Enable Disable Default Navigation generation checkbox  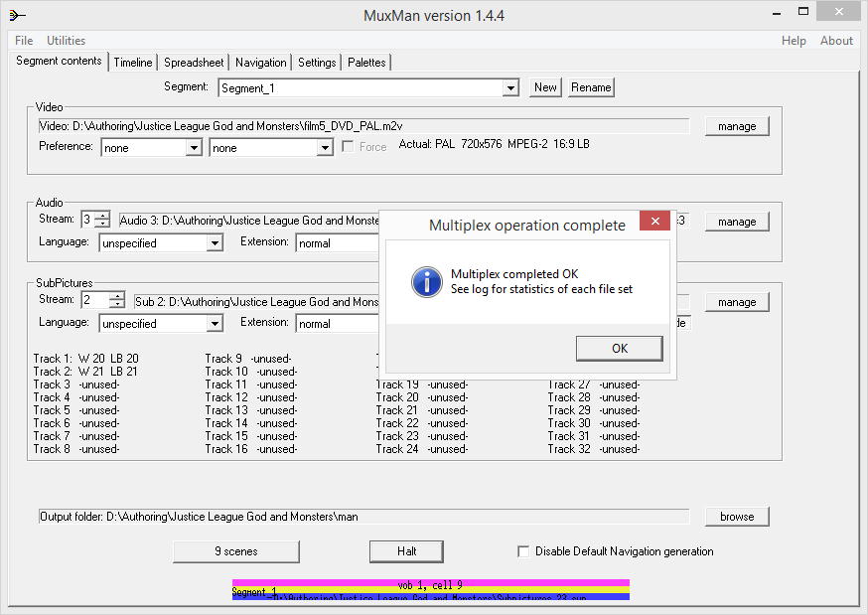pyautogui.click(x=523, y=551)
